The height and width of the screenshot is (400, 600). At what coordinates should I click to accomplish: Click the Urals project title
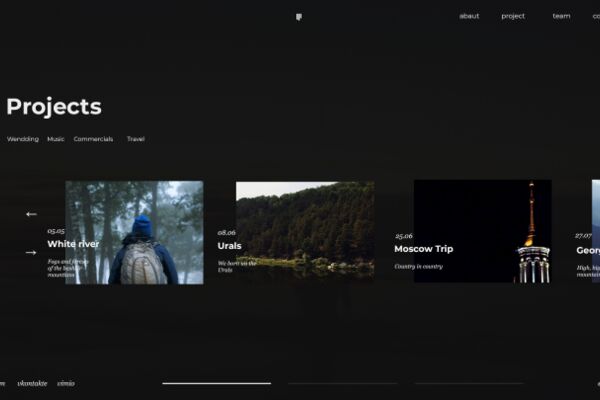tap(229, 246)
